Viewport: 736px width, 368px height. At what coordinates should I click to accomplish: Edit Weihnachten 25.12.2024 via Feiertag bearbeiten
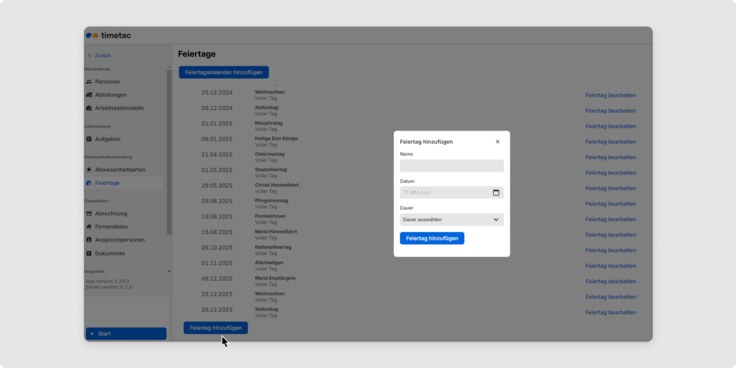coord(611,95)
